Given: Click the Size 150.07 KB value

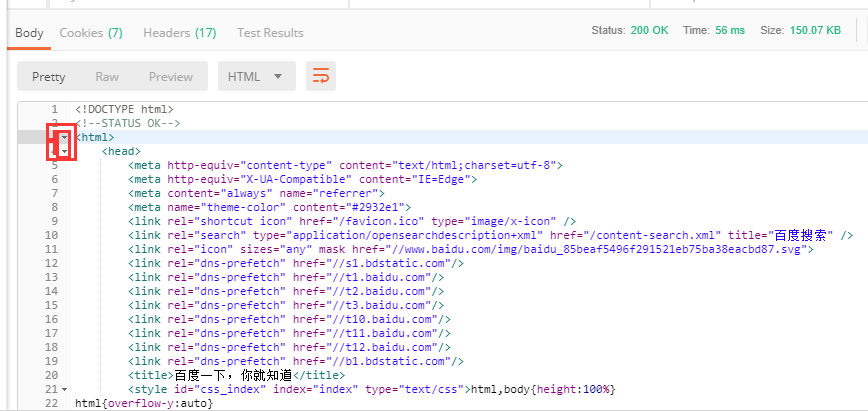Looking at the screenshot, I should (815, 30).
